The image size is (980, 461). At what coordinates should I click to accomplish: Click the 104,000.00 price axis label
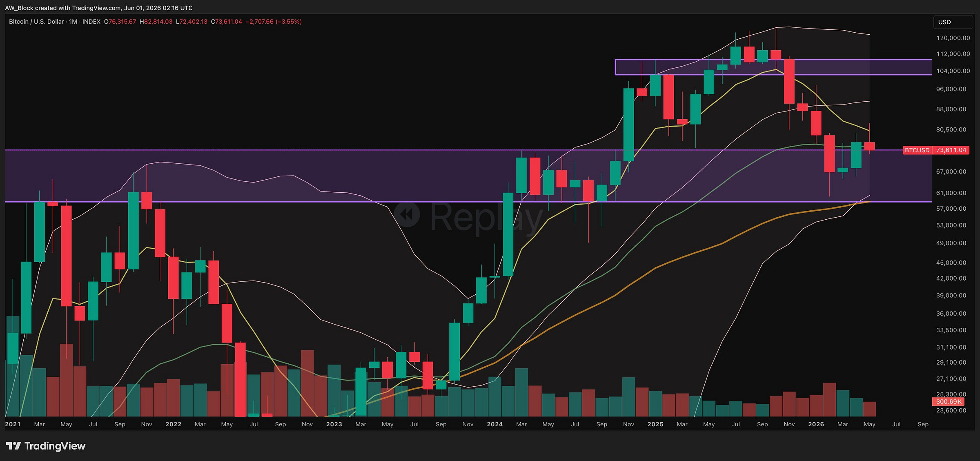[953, 71]
